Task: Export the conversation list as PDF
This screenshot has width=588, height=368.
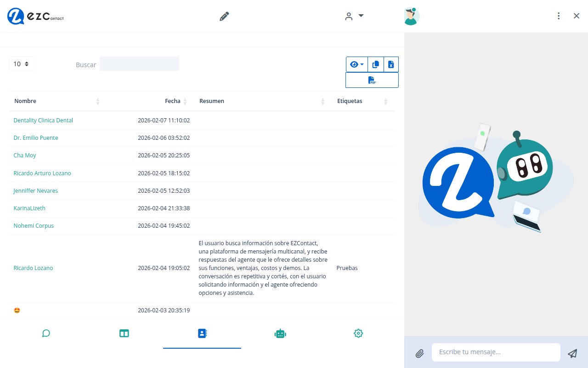Action: [x=372, y=80]
